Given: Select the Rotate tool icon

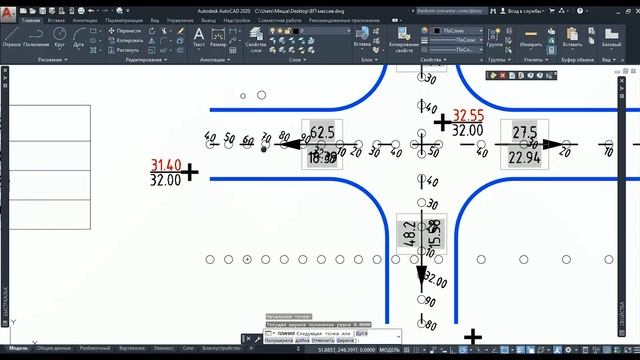Looking at the screenshot, I should 152,31.
